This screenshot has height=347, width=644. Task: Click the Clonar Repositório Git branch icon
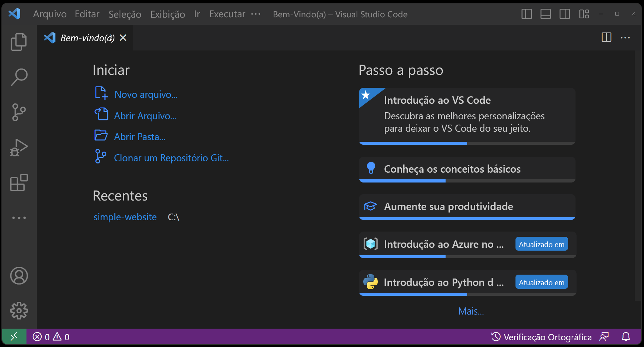click(101, 156)
